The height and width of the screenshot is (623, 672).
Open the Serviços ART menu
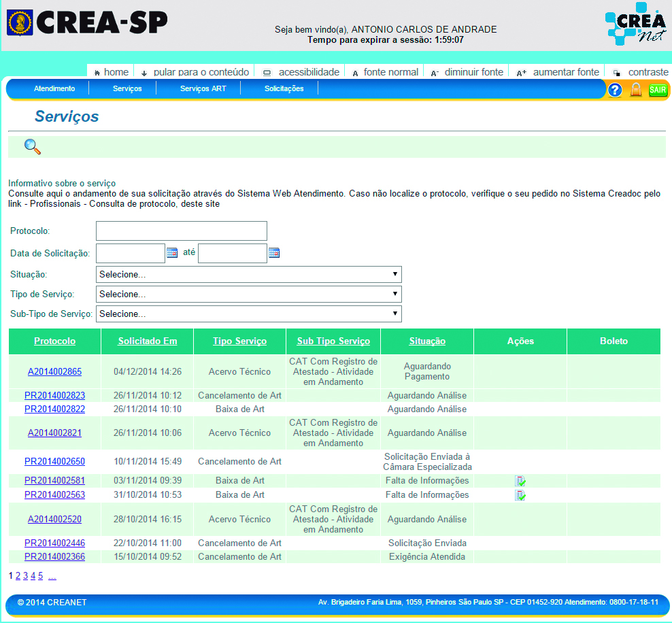pyautogui.click(x=203, y=88)
